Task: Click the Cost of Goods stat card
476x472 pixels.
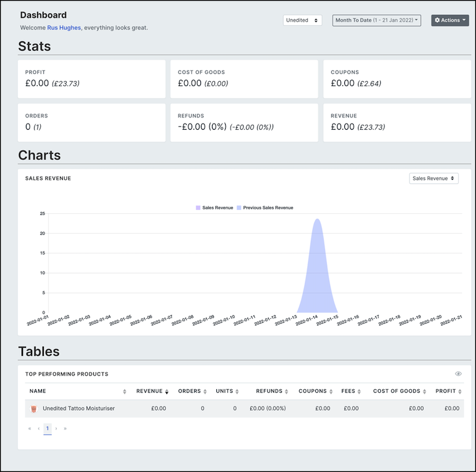Action: pos(244,79)
